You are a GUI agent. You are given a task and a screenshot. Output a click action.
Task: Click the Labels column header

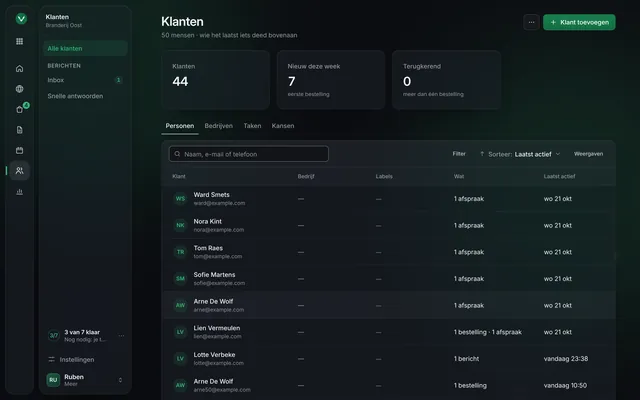pos(384,176)
